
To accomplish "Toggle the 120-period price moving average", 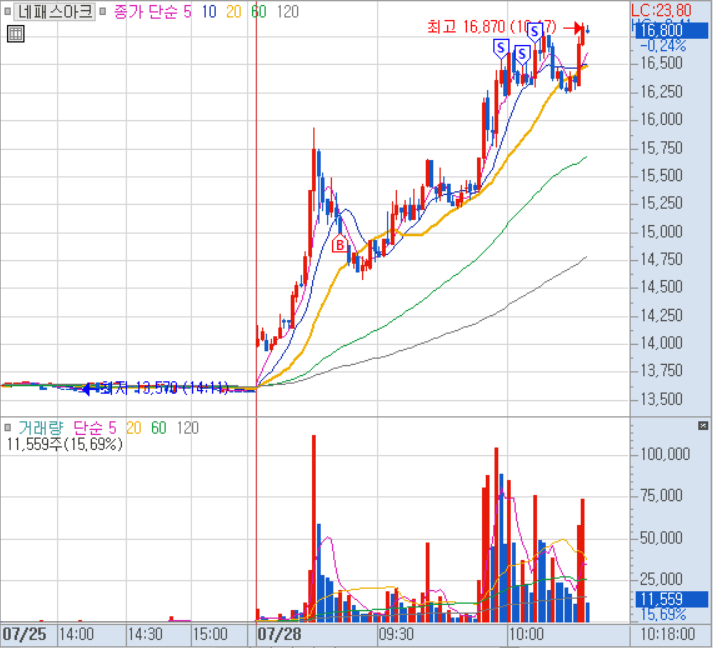I will [x=287, y=12].
